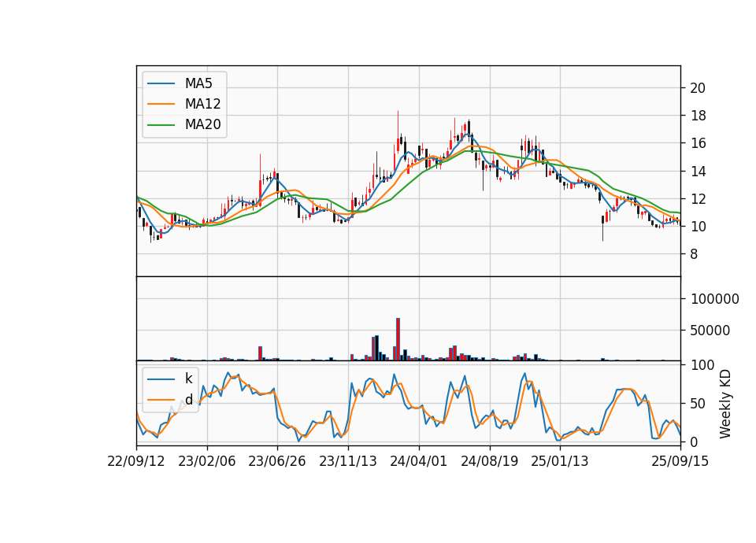Image resolution: width=756 pixels, height=543 pixels.
Task: Click the volume axis label 50000
Action: (x=710, y=331)
